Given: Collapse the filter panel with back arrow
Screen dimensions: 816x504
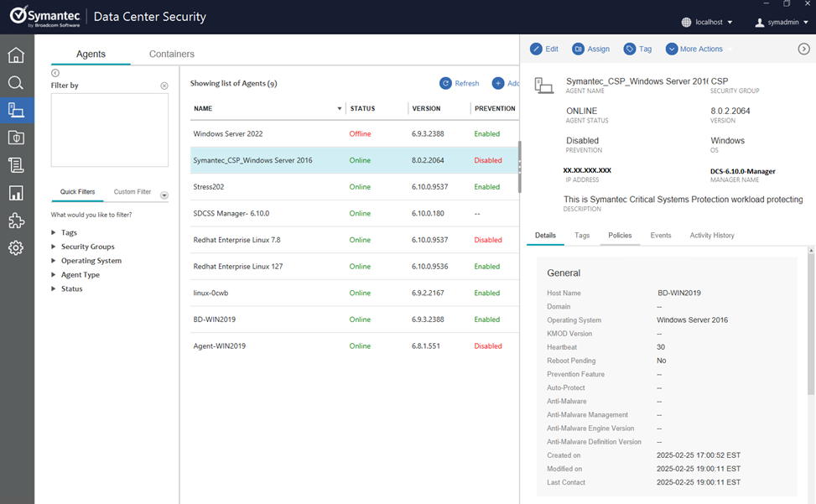Looking at the screenshot, I should [55, 73].
